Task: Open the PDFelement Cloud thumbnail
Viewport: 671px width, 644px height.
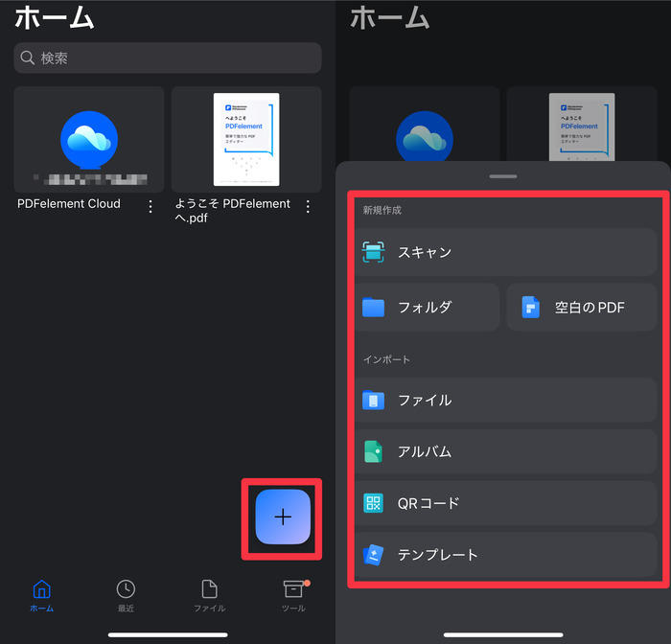Action: coord(88,140)
